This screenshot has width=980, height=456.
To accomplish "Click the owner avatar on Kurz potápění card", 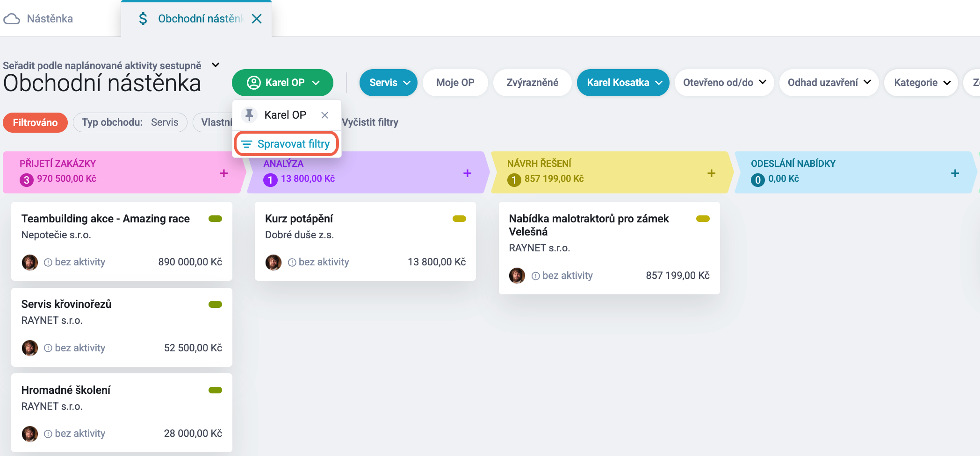I will (x=274, y=262).
